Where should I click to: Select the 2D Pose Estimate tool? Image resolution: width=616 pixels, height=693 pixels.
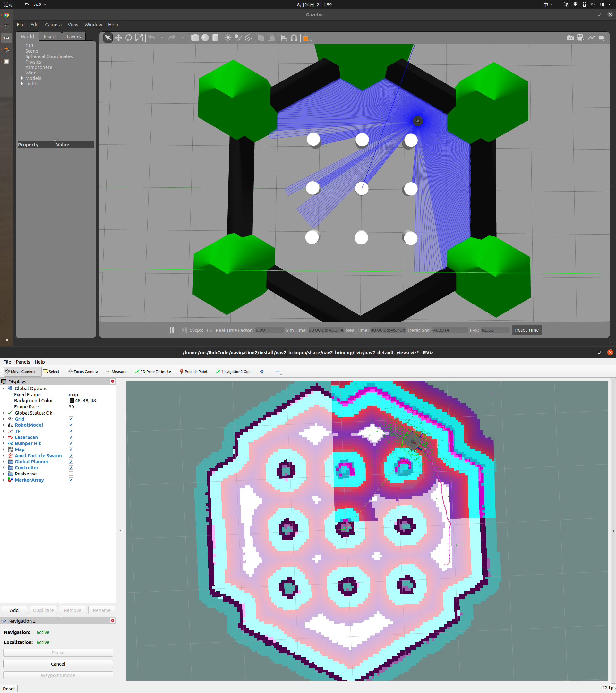coord(153,372)
